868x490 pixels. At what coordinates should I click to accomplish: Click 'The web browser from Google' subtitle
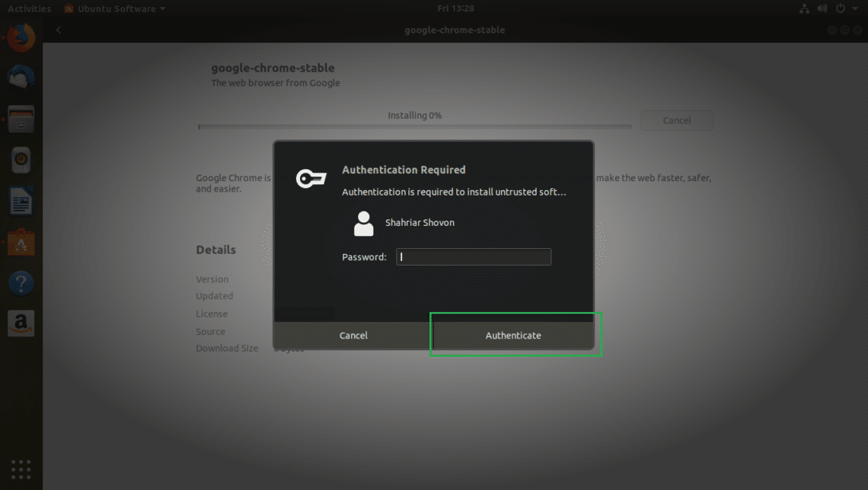276,83
